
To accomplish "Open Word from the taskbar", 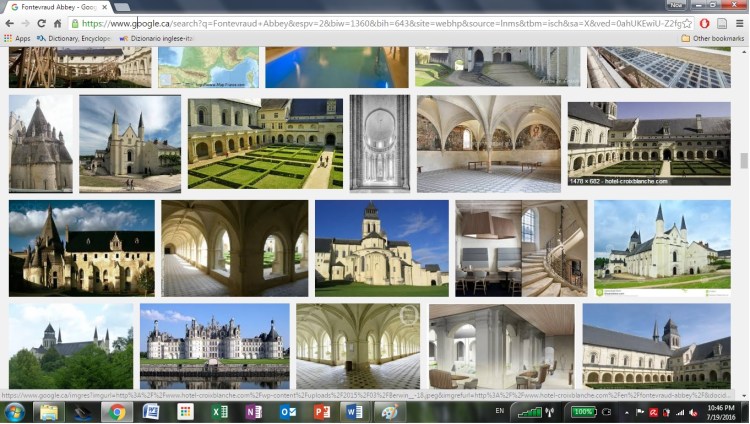I will [353, 412].
